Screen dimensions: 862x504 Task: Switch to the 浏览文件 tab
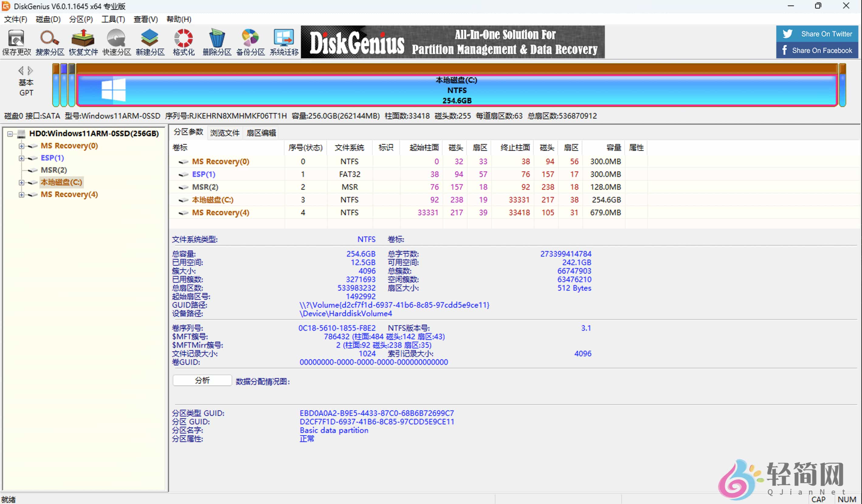225,133
